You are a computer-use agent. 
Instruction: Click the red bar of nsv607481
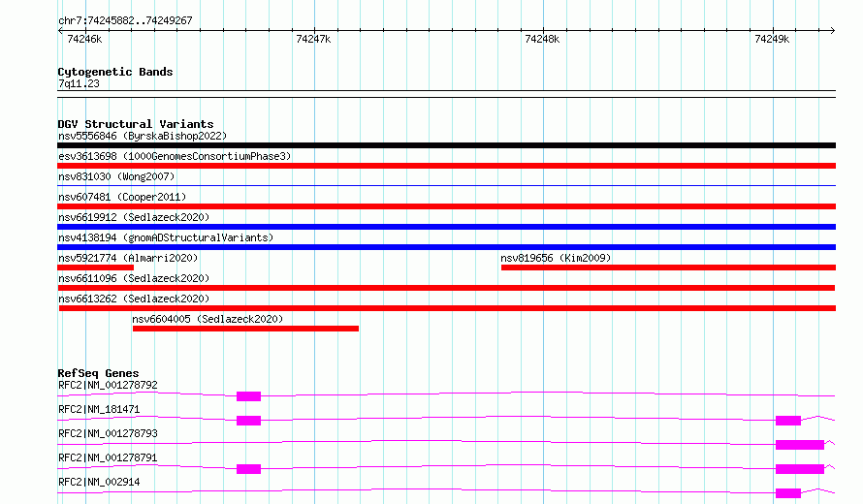pyautogui.click(x=446, y=206)
